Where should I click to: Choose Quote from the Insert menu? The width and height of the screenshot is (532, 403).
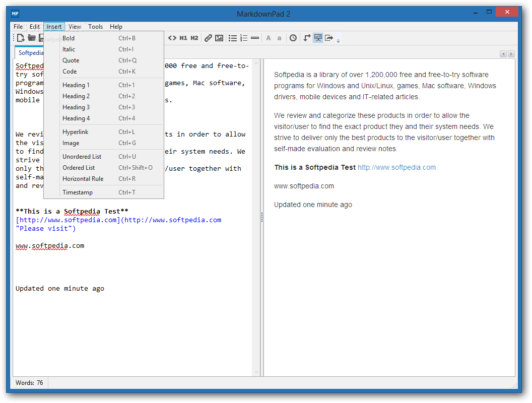104,60
